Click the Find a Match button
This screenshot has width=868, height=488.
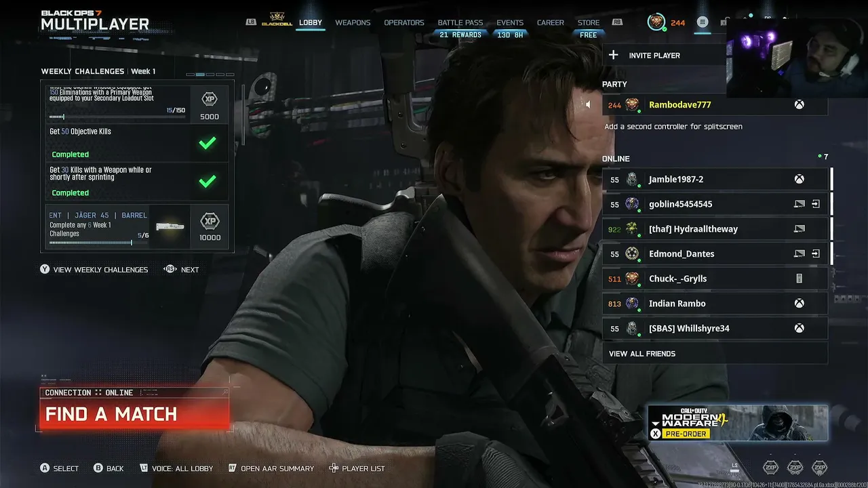[134, 413]
